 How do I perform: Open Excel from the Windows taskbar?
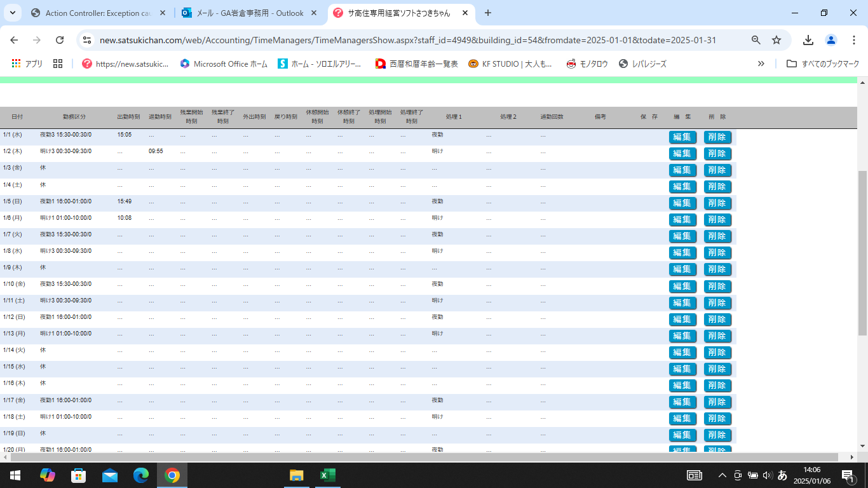click(x=327, y=475)
